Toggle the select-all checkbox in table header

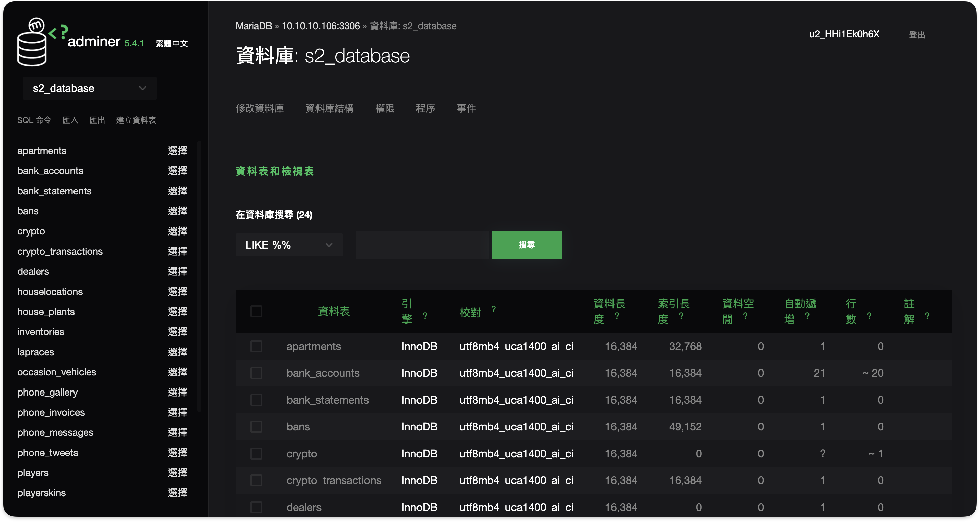(256, 311)
